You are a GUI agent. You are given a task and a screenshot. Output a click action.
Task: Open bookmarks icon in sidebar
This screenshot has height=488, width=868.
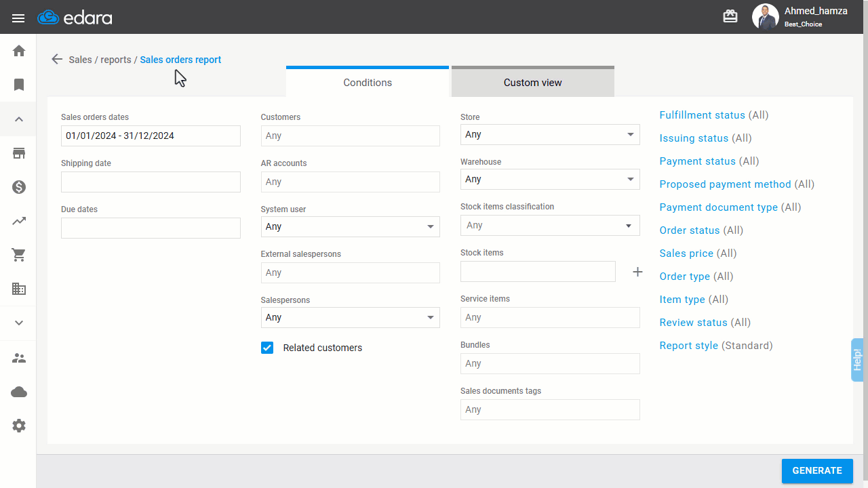(x=19, y=85)
